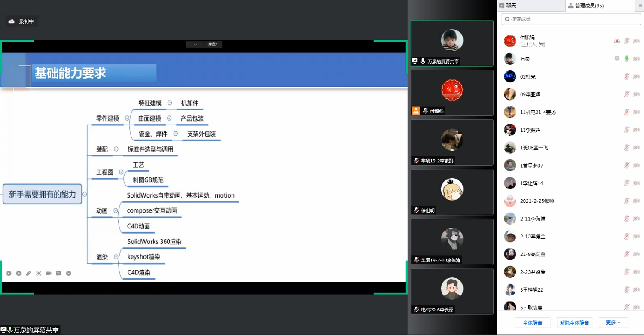Open the 更多 dropdown in member panel
Viewport: 644px width, 335px height.
tap(612, 322)
